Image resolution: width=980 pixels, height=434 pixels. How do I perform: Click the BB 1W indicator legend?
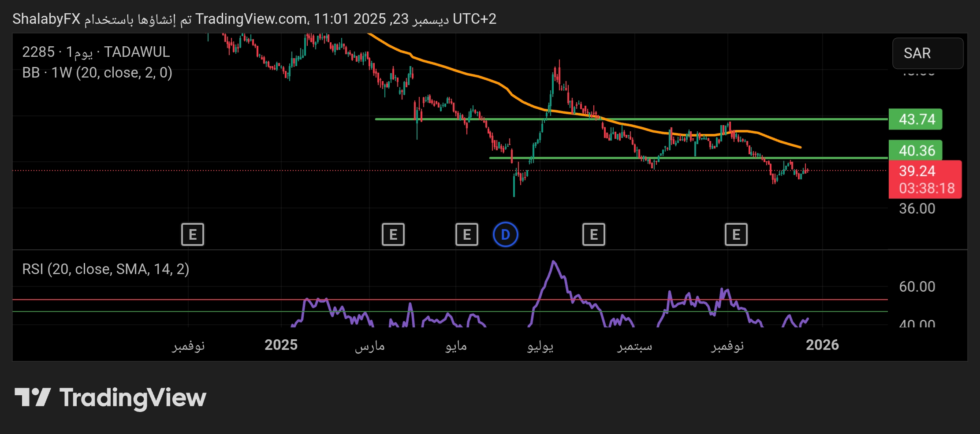pyautogui.click(x=97, y=73)
